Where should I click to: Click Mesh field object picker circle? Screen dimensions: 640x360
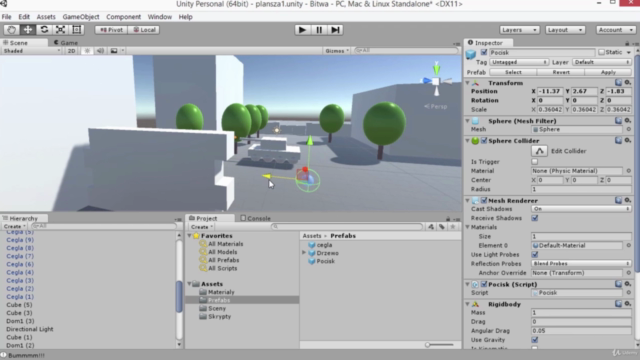pyautogui.click(x=629, y=129)
